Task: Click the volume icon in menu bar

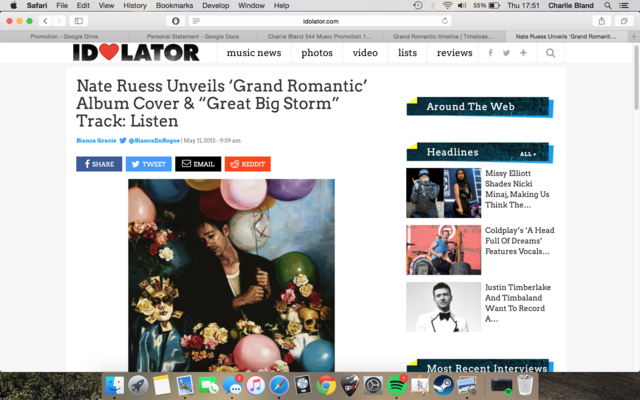Action: click(x=462, y=5)
